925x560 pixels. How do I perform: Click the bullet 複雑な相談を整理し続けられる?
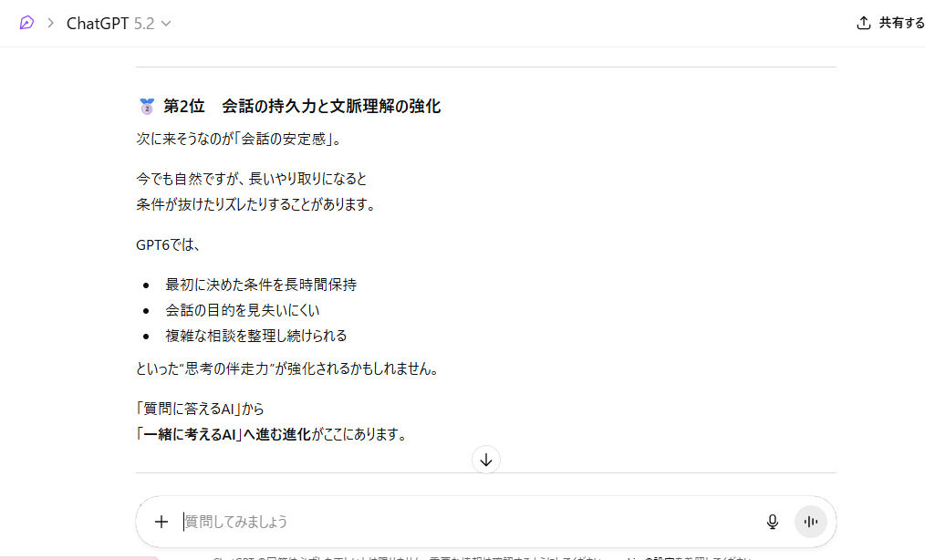tap(255, 336)
